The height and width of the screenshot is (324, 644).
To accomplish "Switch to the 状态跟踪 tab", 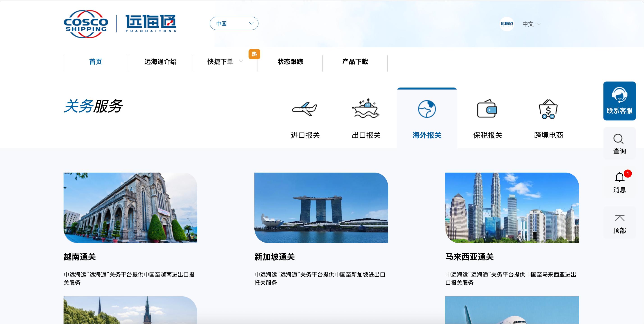I will [290, 62].
